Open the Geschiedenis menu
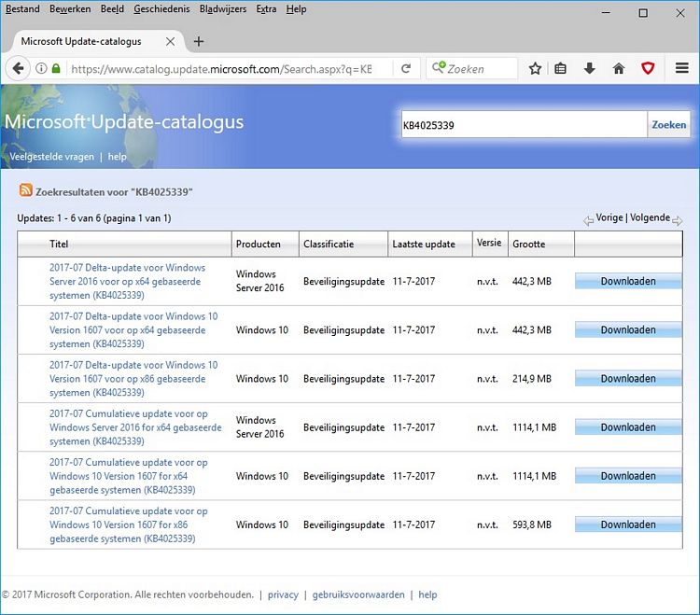 (x=161, y=9)
